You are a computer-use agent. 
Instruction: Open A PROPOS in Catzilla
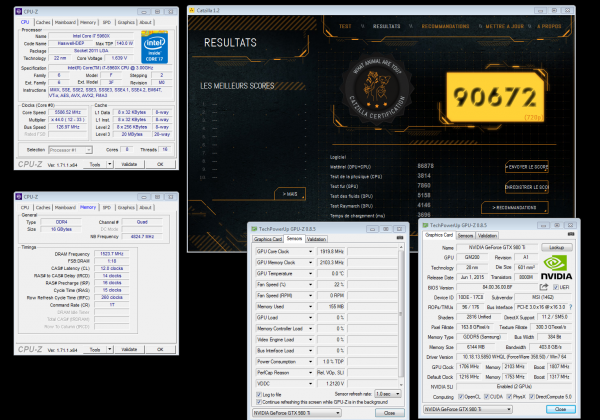pyautogui.click(x=549, y=26)
